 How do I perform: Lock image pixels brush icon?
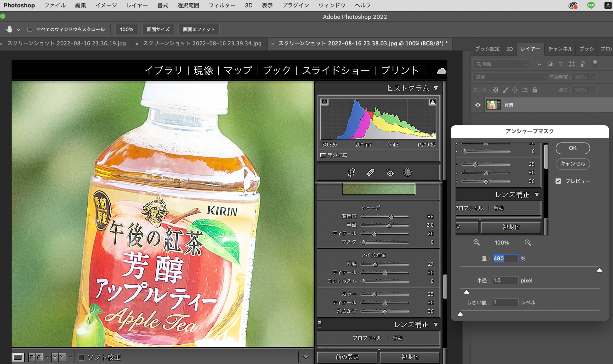tap(505, 90)
